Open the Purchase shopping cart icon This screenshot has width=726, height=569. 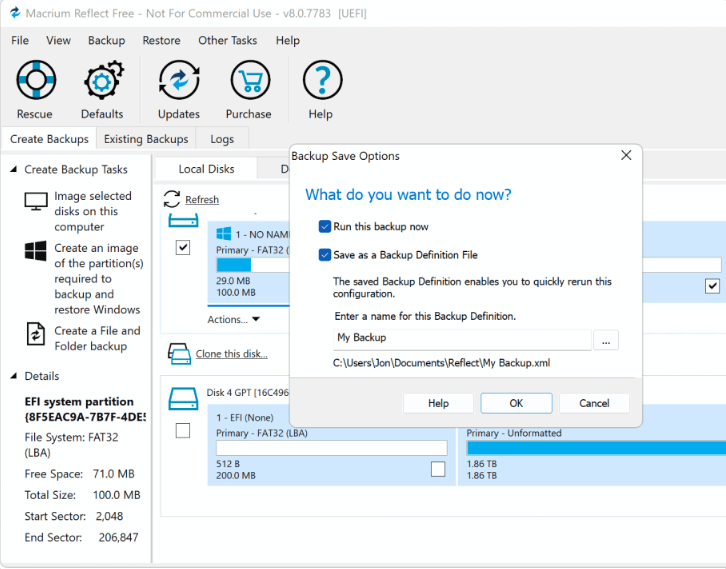pos(249,81)
